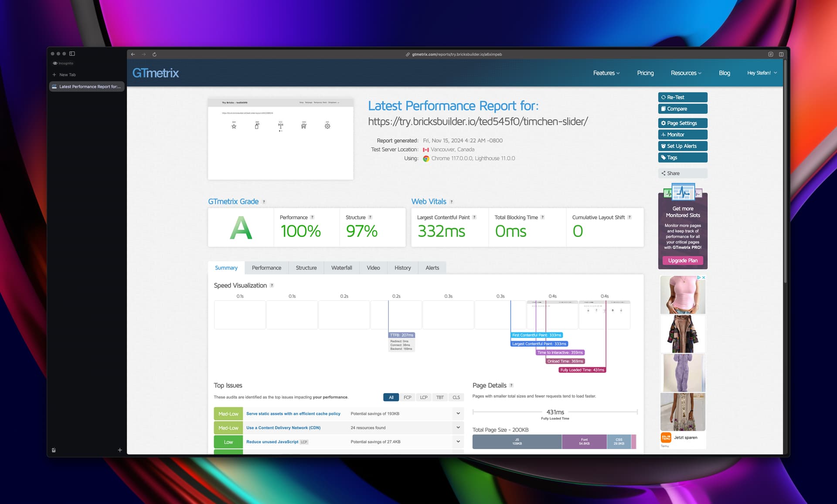Viewport: 837px width, 504px height.
Task: Select the LCP issue filter
Action: tap(423, 397)
